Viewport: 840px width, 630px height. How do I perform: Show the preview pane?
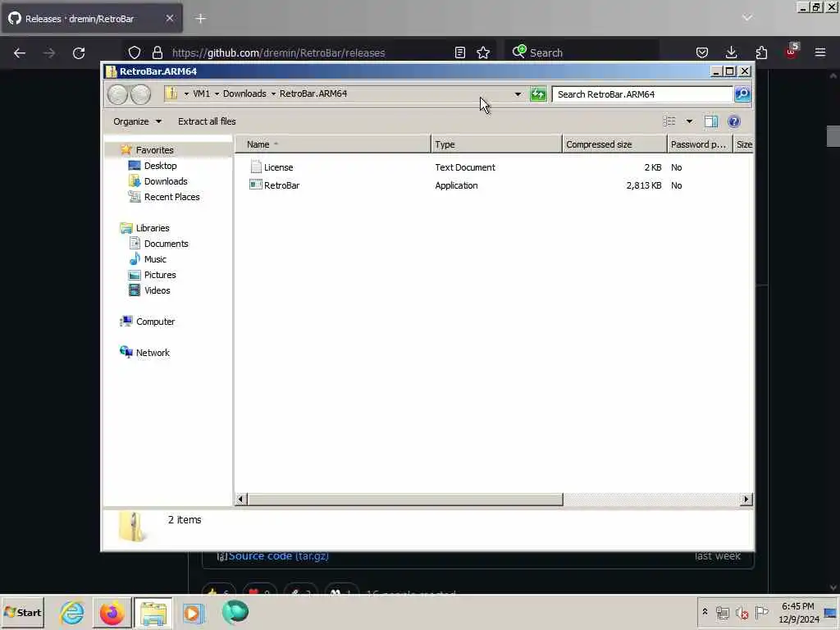click(x=711, y=121)
